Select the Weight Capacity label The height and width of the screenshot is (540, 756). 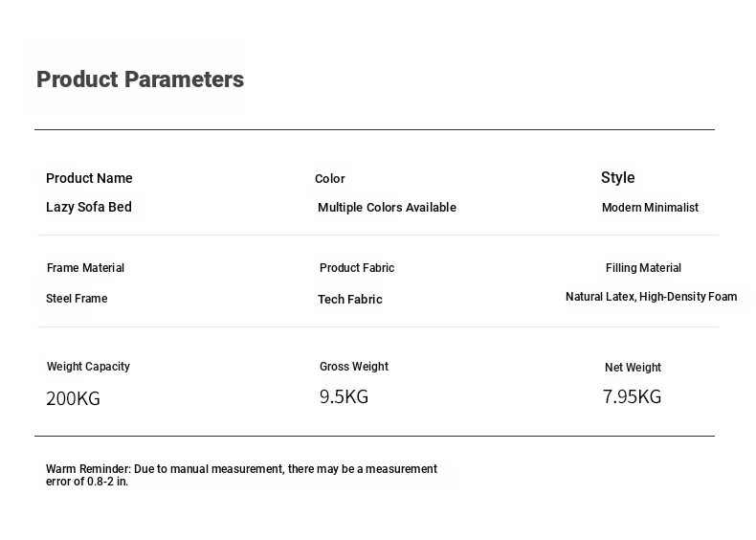(88, 367)
